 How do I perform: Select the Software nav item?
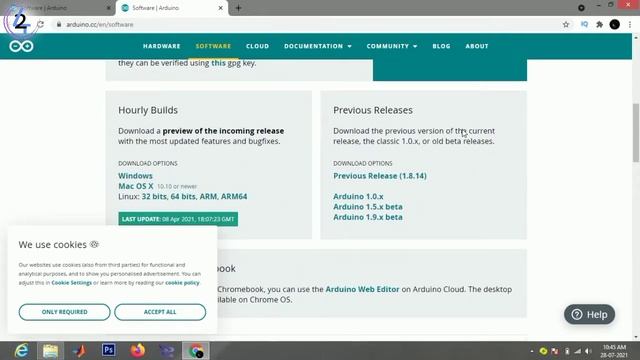[213, 46]
